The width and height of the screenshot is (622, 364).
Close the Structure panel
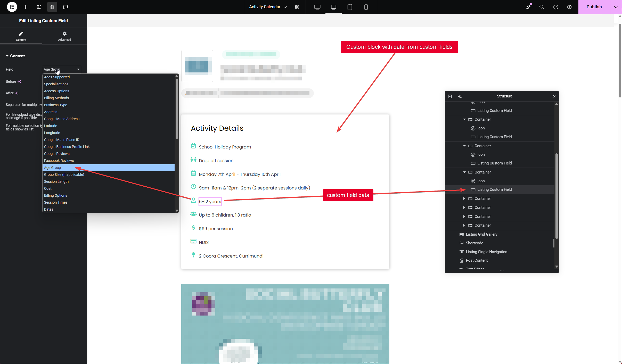tap(554, 96)
